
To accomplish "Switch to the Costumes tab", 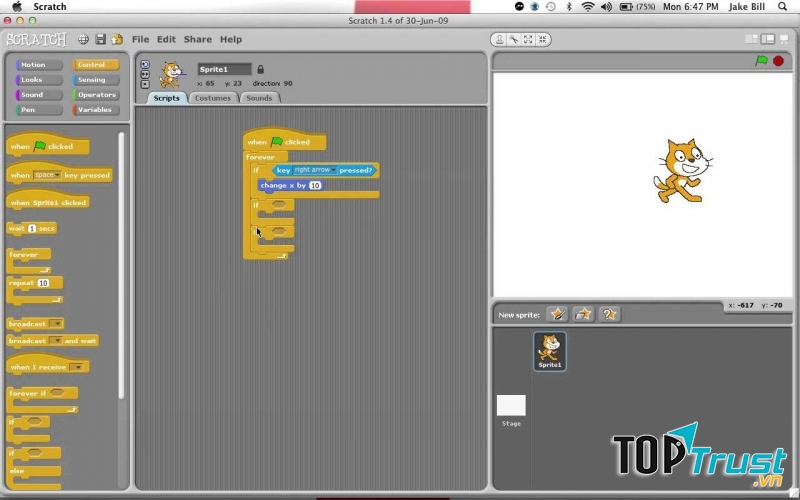I will coord(212,98).
